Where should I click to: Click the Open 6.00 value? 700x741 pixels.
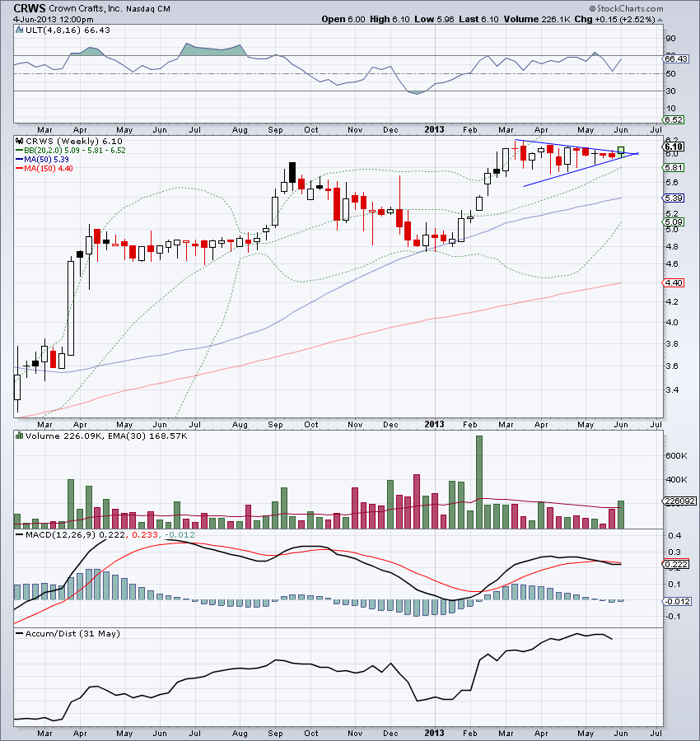pyautogui.click(x=343, y=20)
